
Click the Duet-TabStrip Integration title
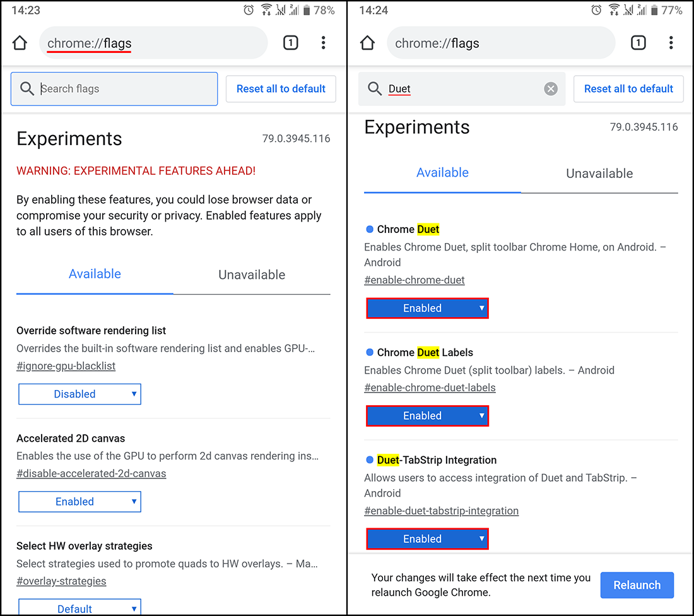(437, 460)
